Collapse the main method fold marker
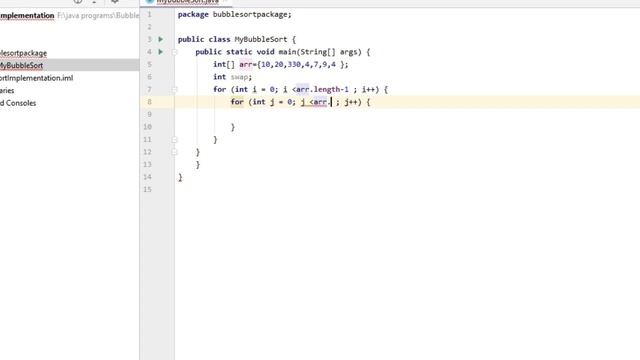Image resolution: width=640 pixels, height=360 pixels. click(174, 52)
